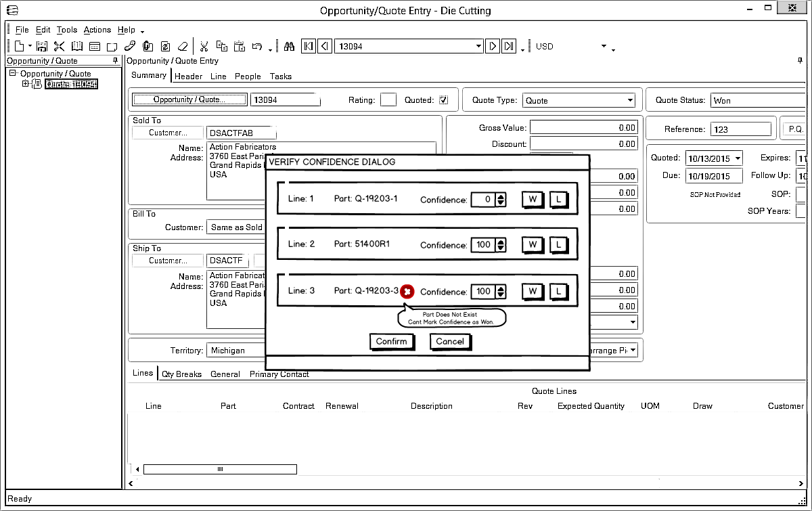Mark Line 3 as Won with W

tap(533, 292)
